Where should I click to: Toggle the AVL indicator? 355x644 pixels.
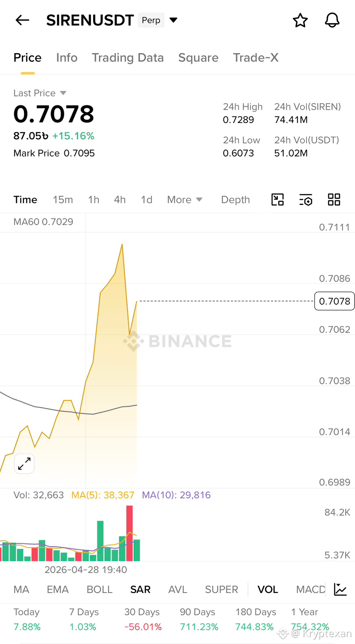(x=177, y=590)
